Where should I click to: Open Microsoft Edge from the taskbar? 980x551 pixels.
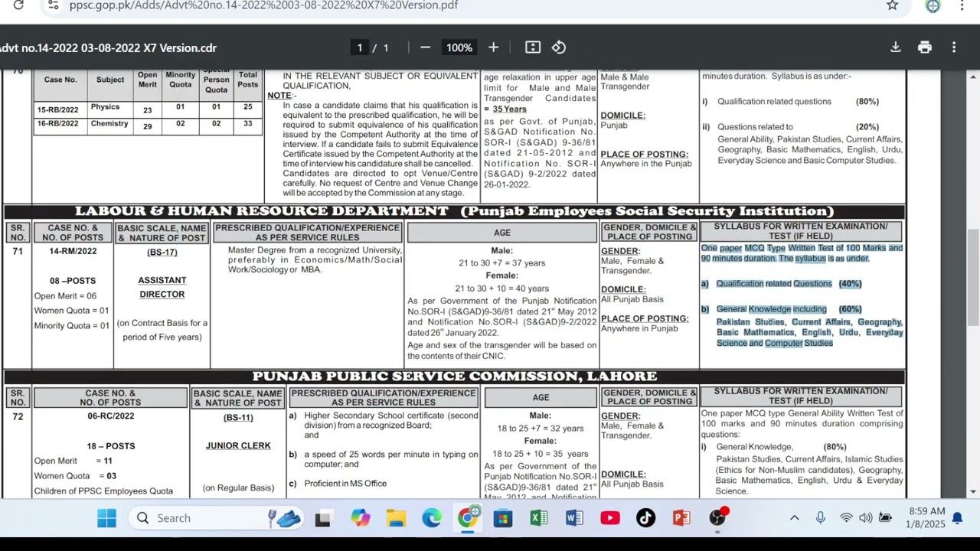point(432,518)
